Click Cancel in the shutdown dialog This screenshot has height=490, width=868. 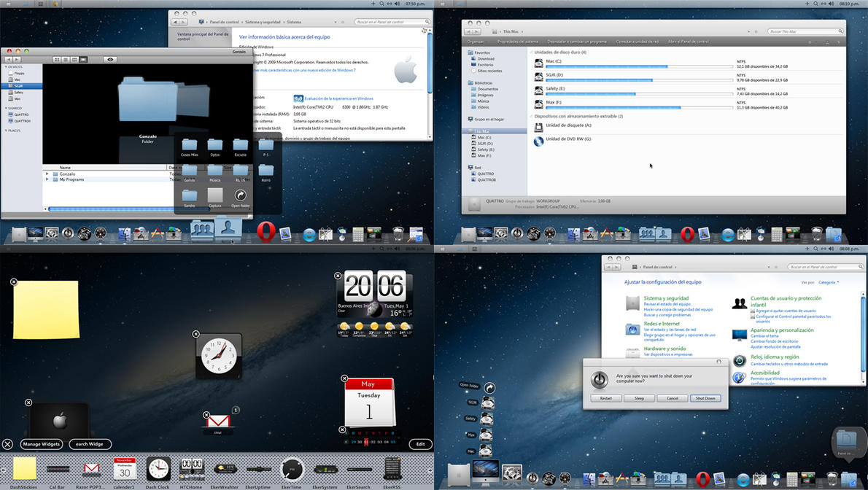click(672, 398)
